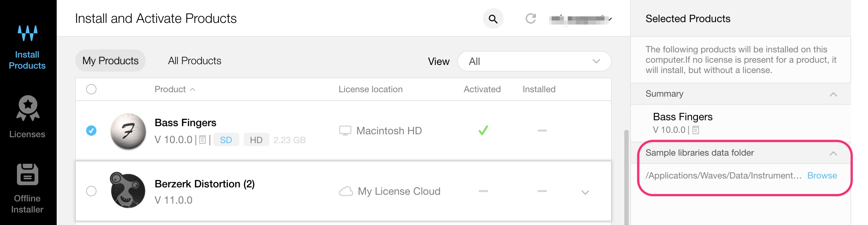The width and height of the screenshot is (868, 225).
Task: Open the View filter dropdown
Action: [x=534, y=61]
